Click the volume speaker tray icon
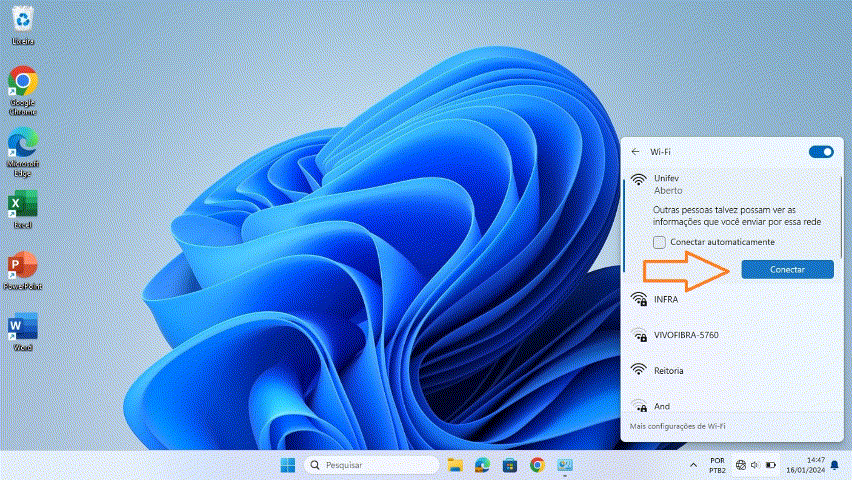This screenshot has height=480, width=852. click(755, 465)
